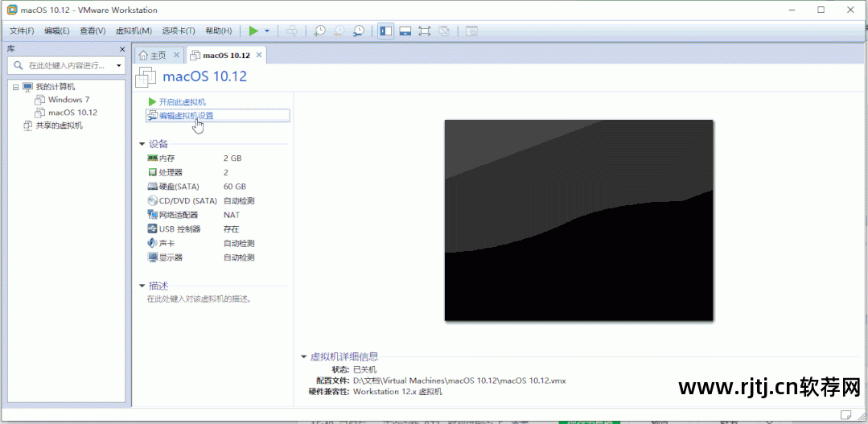Viewport: 868px width, 424px height.
Task: Click 编辑虚拟机设置 link
Action: coord(186,116)
